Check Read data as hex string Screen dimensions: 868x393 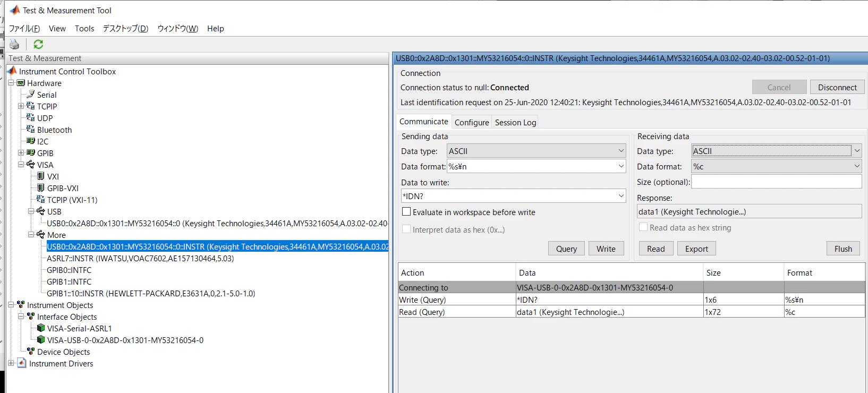(x=643, y=227)
